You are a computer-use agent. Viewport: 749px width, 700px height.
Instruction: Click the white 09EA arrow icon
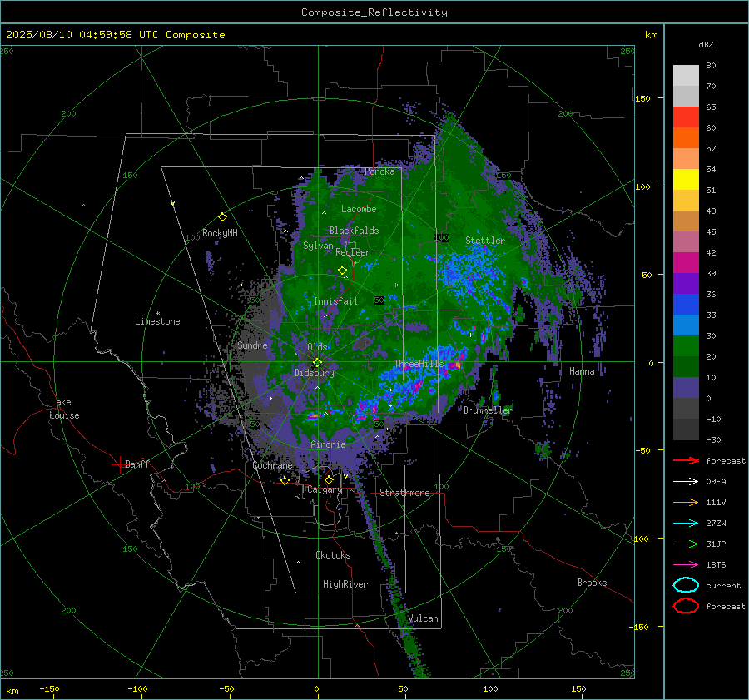click(x=686, y=482)
